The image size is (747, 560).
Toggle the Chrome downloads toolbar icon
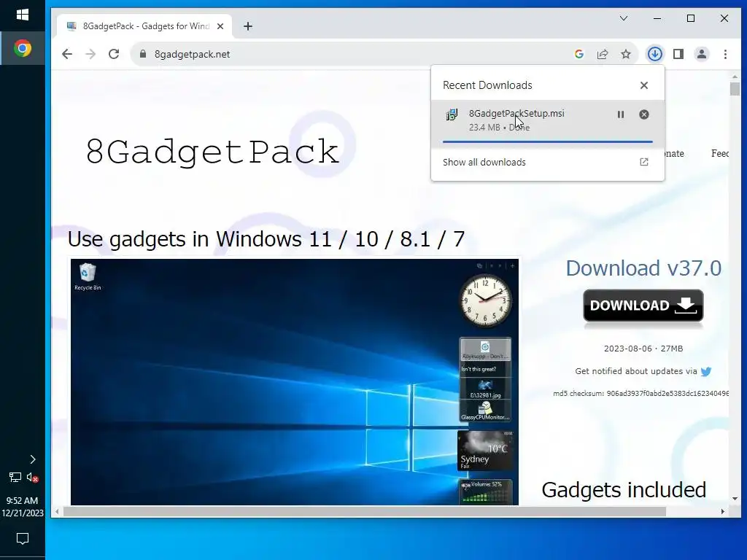click(655, 54)
